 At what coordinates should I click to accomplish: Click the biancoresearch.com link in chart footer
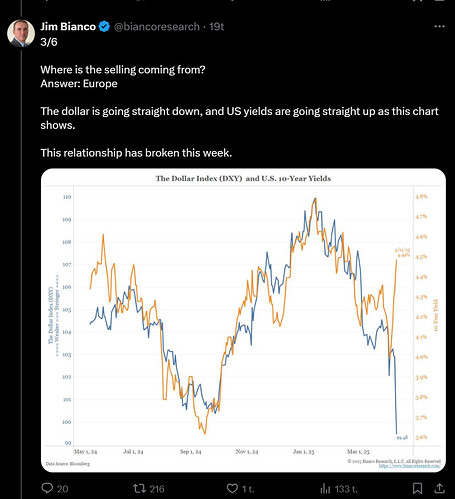pos(410,466)
